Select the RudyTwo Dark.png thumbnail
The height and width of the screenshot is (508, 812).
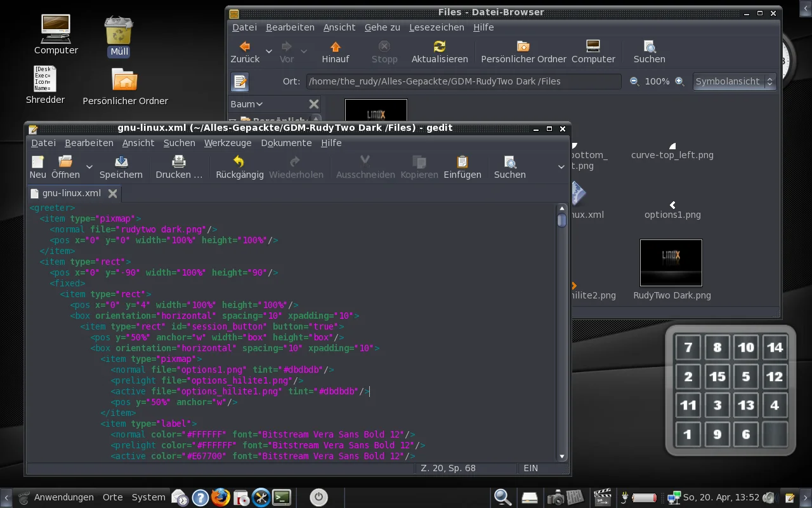(671, 263)
